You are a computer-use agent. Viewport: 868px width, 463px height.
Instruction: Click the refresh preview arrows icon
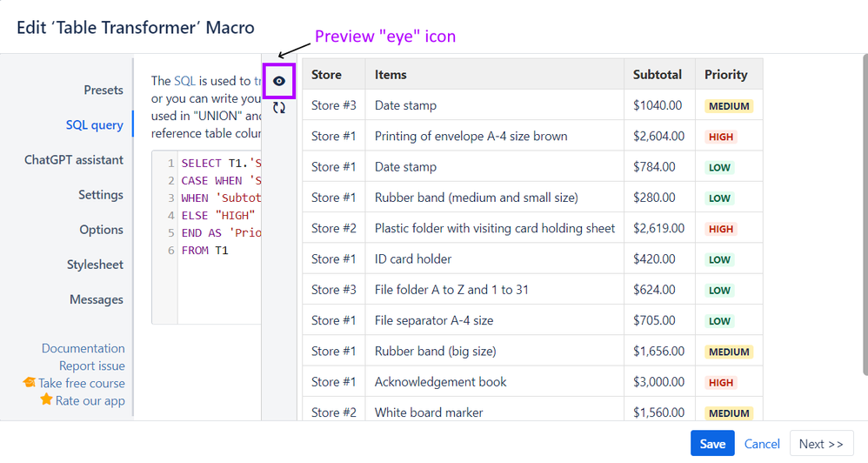279,108
